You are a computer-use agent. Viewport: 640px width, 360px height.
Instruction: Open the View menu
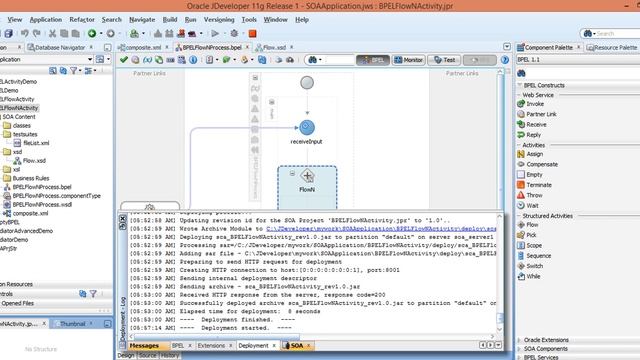pos(15,20)
